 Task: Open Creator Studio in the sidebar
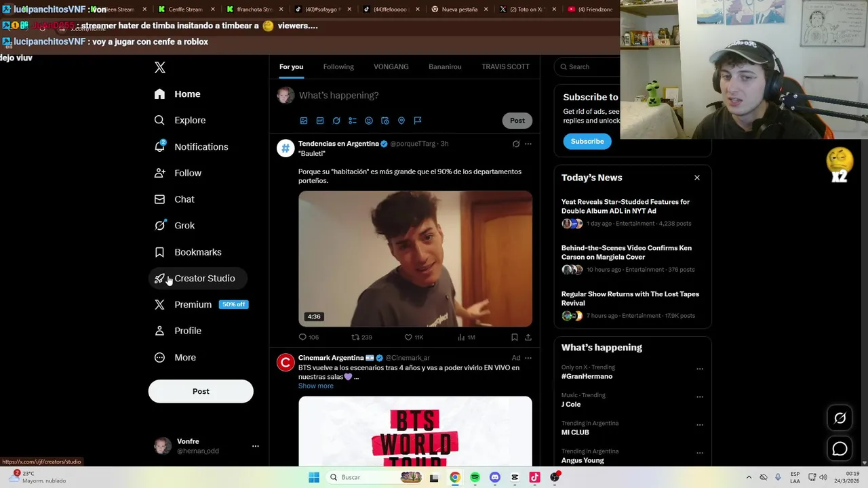pyautogui.click(x=197, y=279)
